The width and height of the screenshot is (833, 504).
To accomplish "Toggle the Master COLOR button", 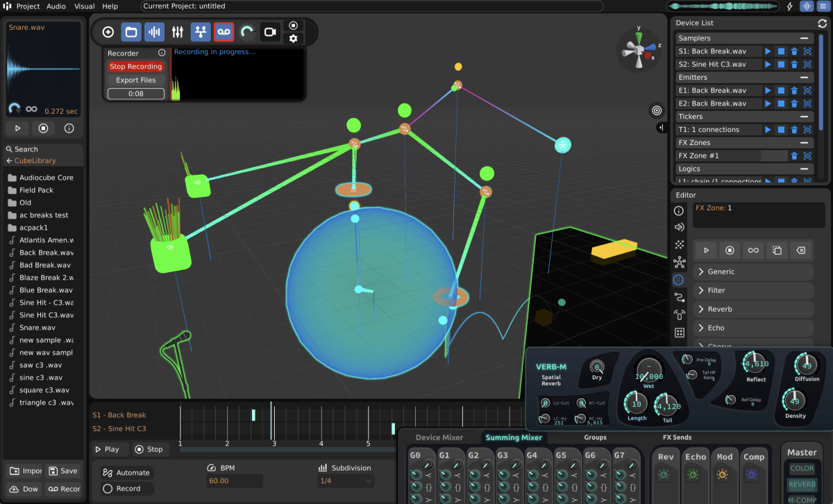I will click(802, 469).
